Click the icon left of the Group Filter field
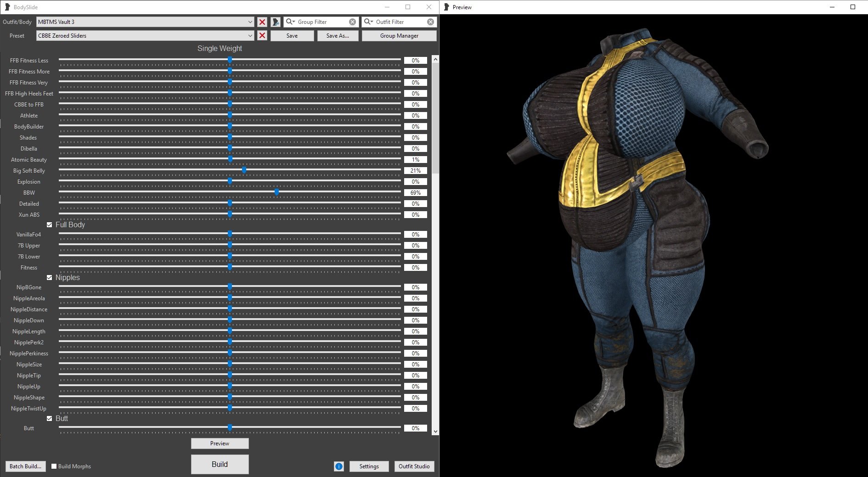Viewport: 868px width, 477px height. pyautogui.click(x=276, y=22)
